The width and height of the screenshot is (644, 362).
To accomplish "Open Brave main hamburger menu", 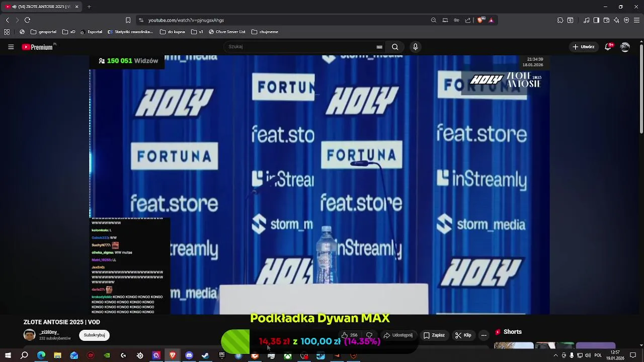I will click(637, 20).
